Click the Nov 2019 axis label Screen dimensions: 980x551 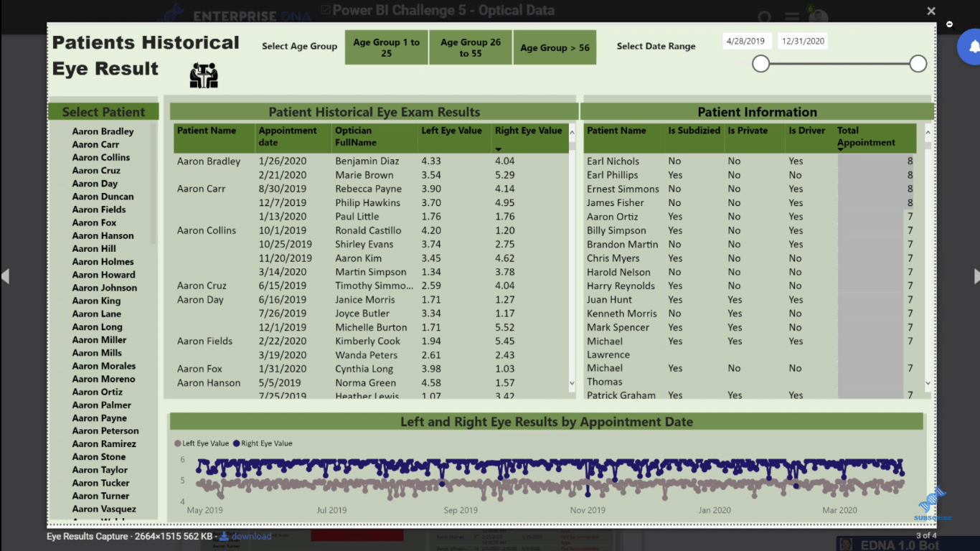(588, 510)
